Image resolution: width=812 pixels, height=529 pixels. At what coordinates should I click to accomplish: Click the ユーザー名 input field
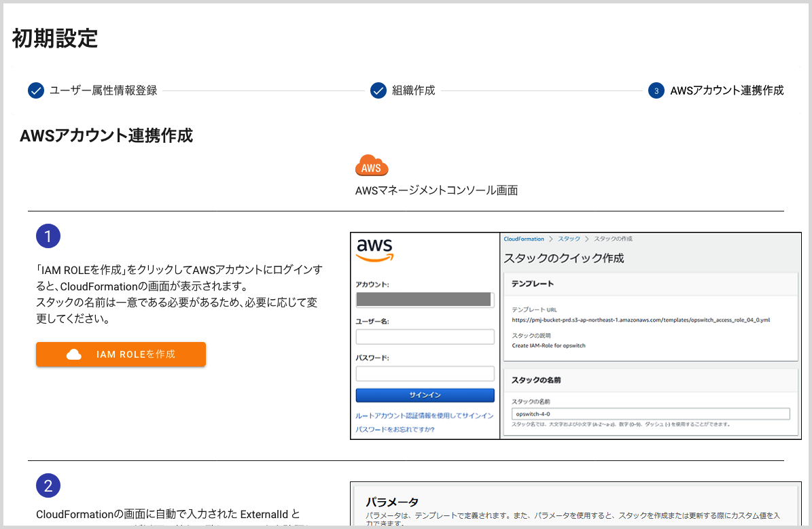click(x=425, y=336)
